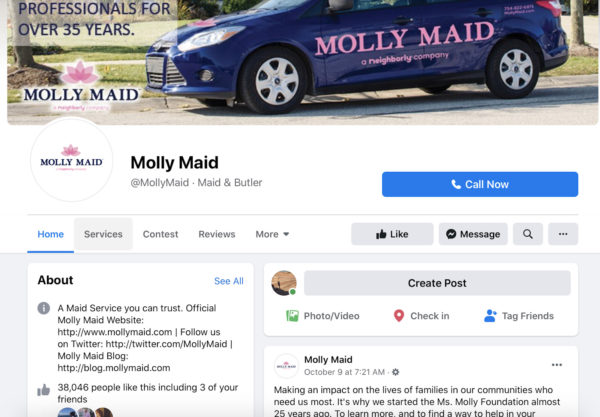Open the three-dot menu on Molly Maid post
Viewport: 600px width, 417px height.
pyautogui.click(x=557, y=365)
